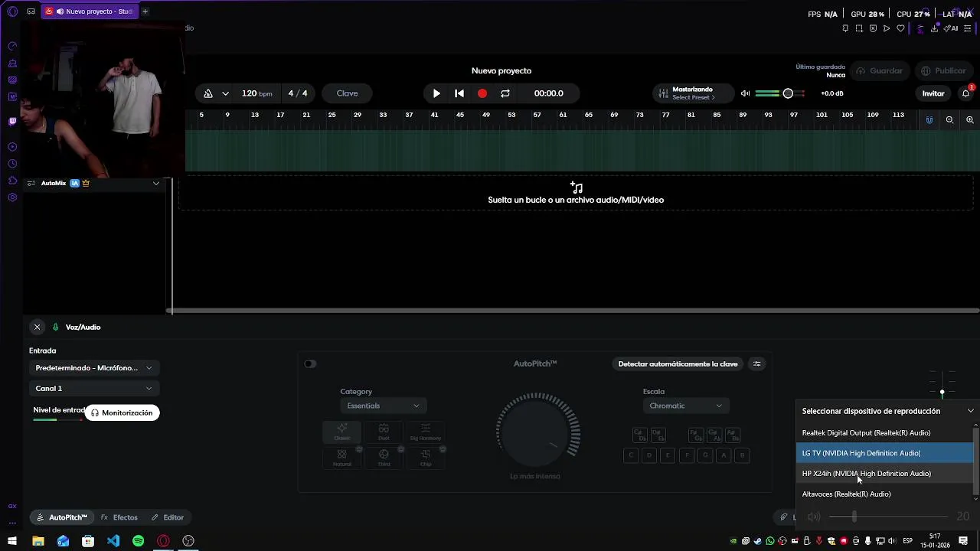Select the Big Harmony AutoPitch preset

[426, 432]
